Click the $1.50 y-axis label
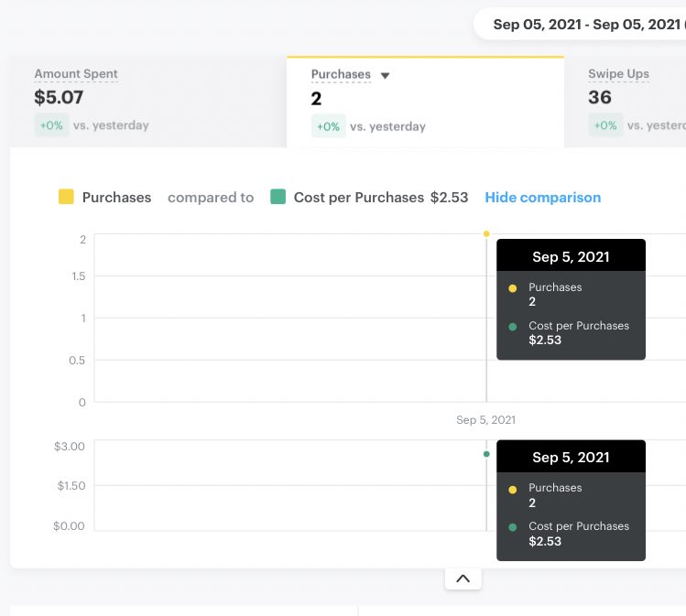The height and width of the screenshot is (616, 686). coord(71,486)
